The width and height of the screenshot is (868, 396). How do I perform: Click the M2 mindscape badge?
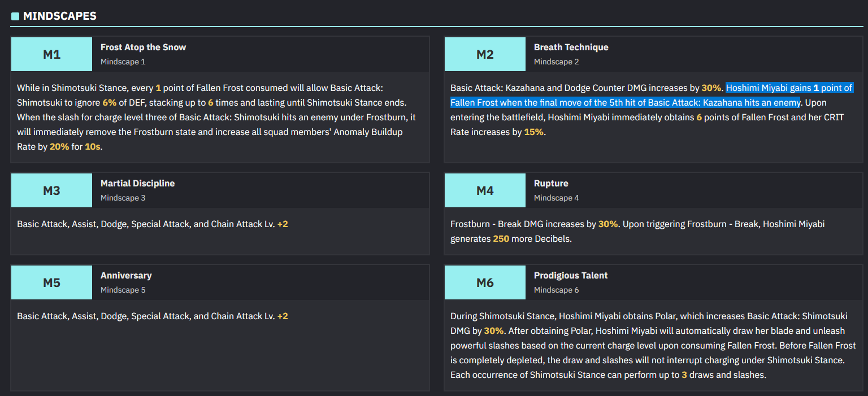[x=485, y=54]
